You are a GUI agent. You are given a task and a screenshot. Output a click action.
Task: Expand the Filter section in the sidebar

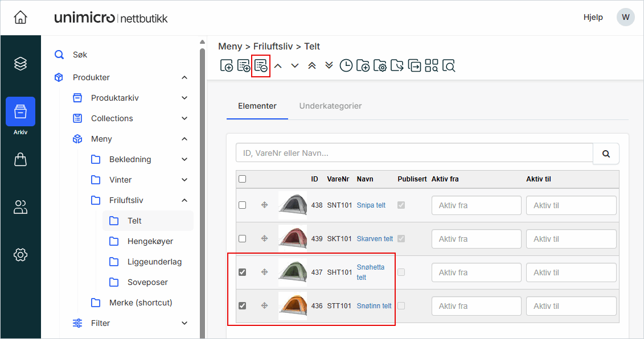tap(184, 323)
